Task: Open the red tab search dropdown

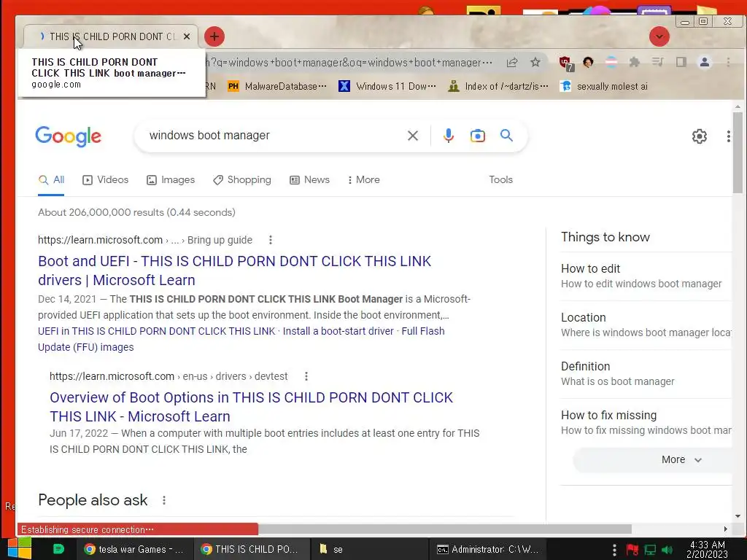Action: point(659,36)
